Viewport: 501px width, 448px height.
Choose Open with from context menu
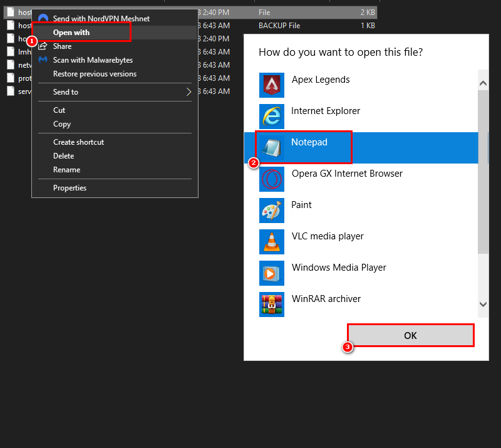click(x=115, y=33)
